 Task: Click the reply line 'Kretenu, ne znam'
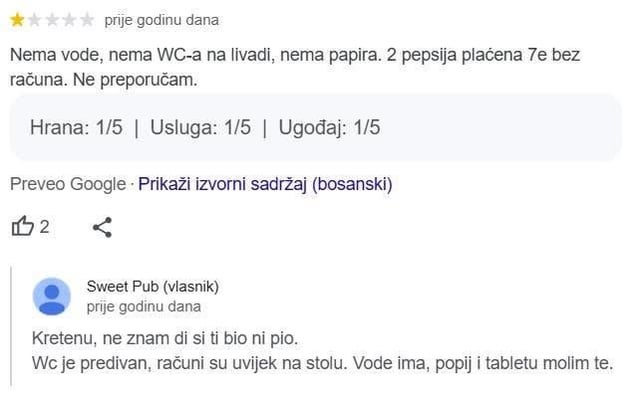coord(165,338)
